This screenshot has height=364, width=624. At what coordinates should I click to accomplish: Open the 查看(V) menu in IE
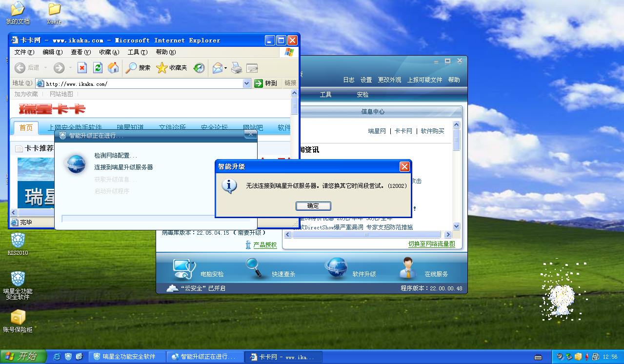point(81,52)
